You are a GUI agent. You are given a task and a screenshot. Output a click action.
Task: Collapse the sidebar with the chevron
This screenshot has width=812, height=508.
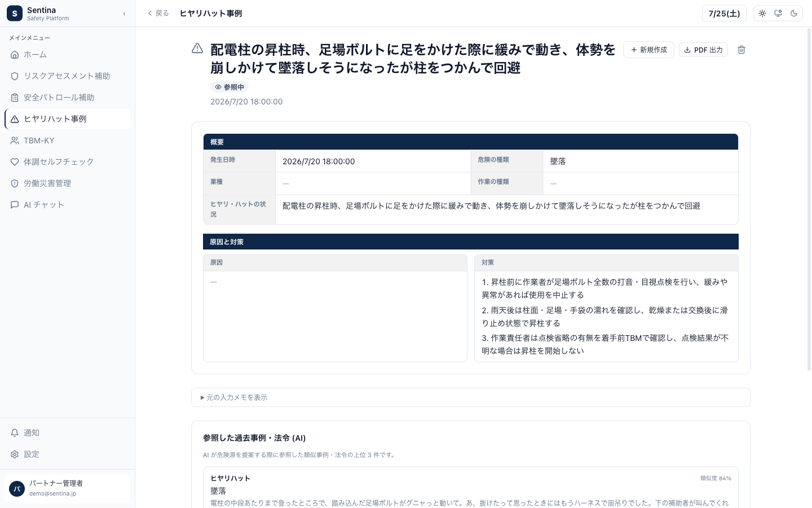point(124,14)
